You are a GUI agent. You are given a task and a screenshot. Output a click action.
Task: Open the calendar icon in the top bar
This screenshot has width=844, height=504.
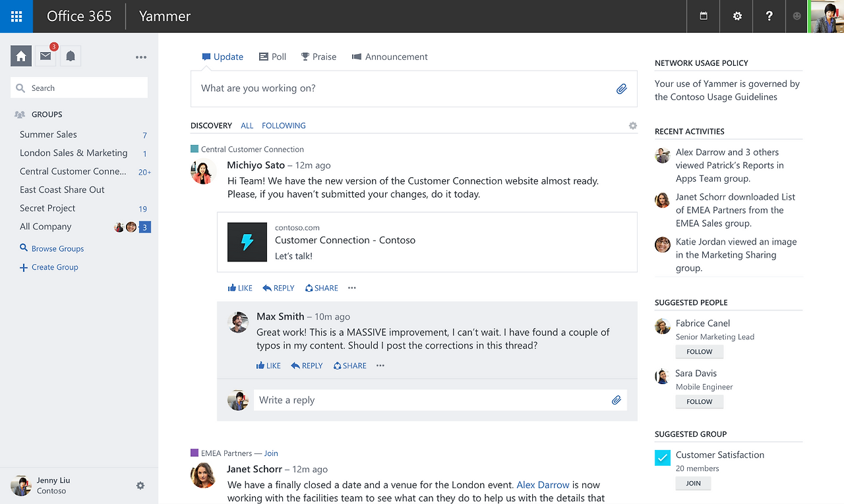click(702, 16)
